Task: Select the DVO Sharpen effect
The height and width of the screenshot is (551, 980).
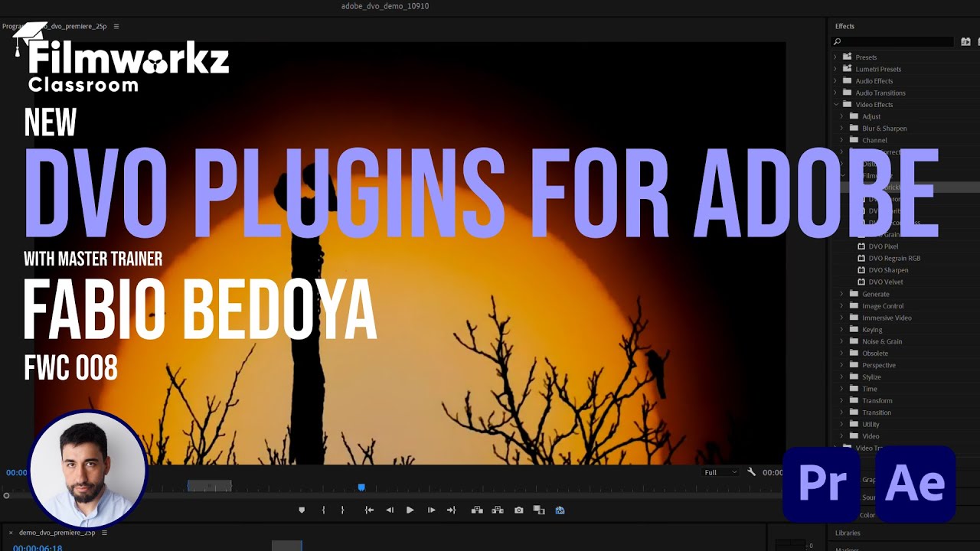Action: tap(888, 270)
